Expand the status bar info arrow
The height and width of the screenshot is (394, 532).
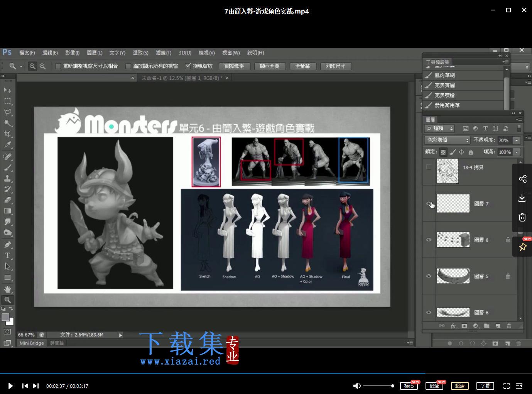(x=120, y=335)
